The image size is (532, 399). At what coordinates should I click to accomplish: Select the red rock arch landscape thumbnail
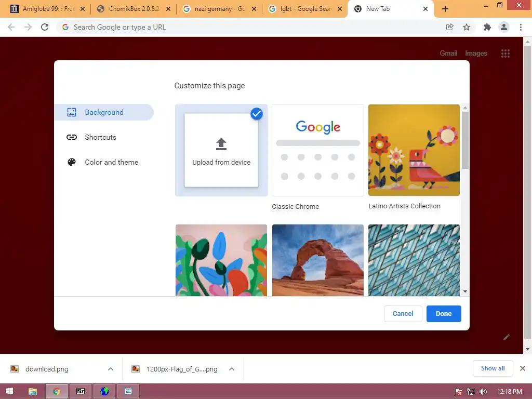click(318, 260)
